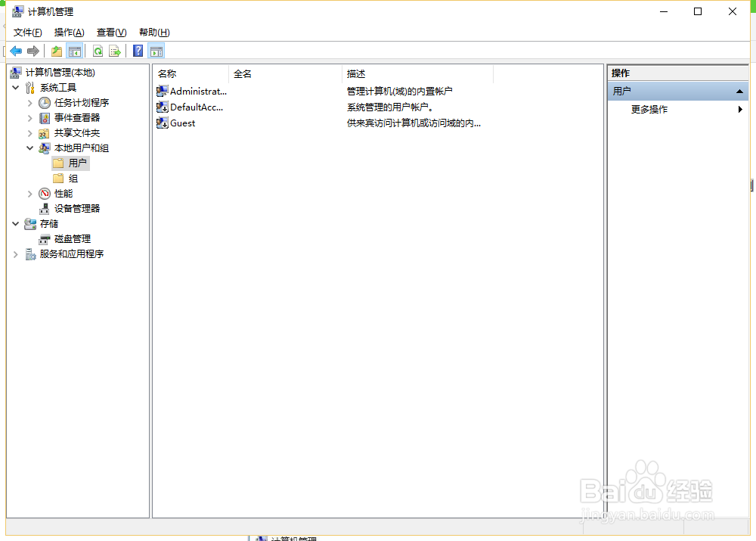Viewport: 756px width, 541px height.
Task: Open the Help icon in the toolbar
Action: (138, 51)
